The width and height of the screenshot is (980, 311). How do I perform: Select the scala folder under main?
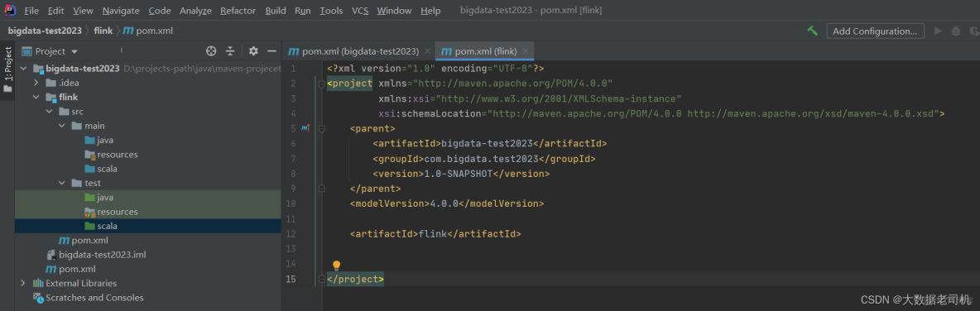click(x=107, y=169)
